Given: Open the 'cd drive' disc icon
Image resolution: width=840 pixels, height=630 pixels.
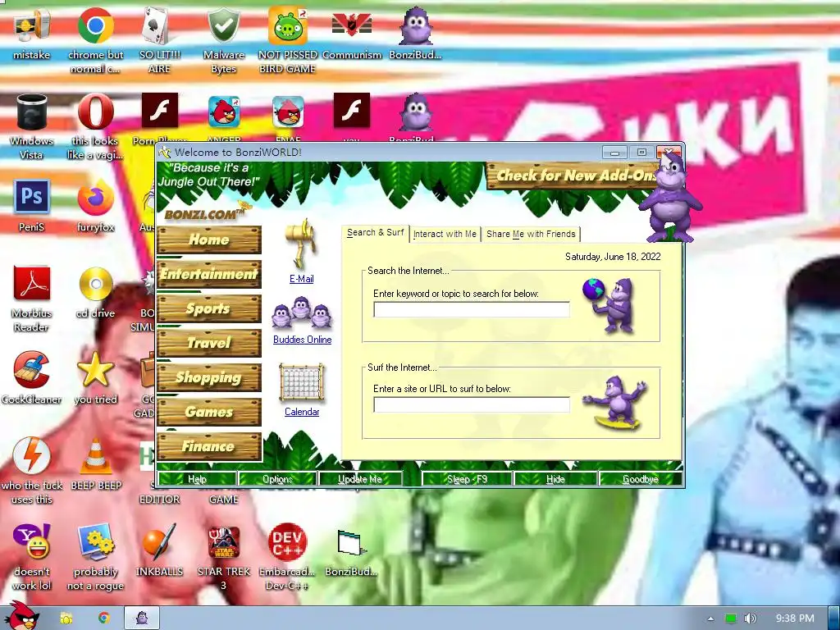Looking at the screenshot, I should pyautogui.click(x=95, y=283).
